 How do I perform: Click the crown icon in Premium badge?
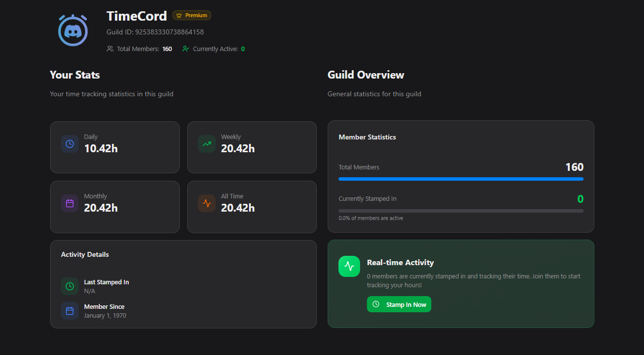click(x=179, y=16)
